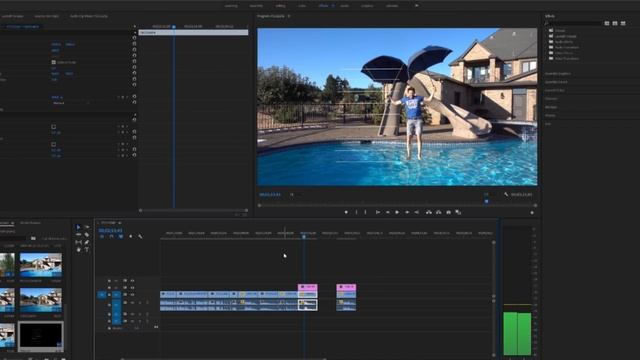Select the Type tool

tap(87, 249)
